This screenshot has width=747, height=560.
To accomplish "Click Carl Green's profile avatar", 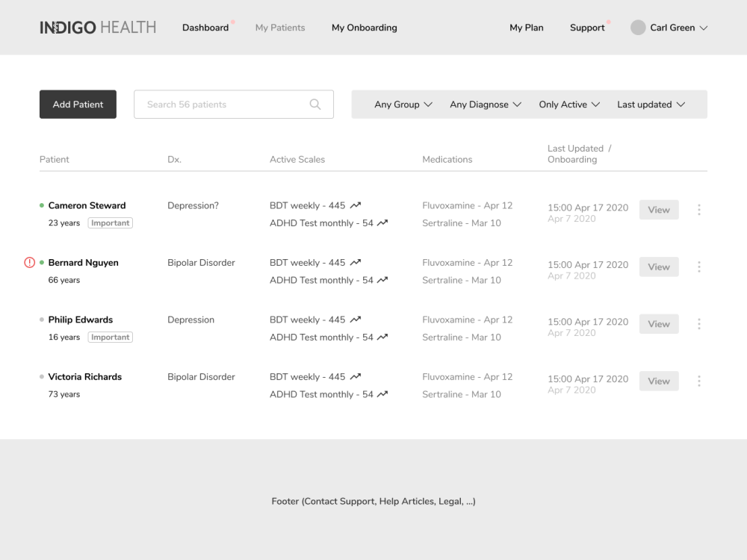I will click(x=638, y=27).
